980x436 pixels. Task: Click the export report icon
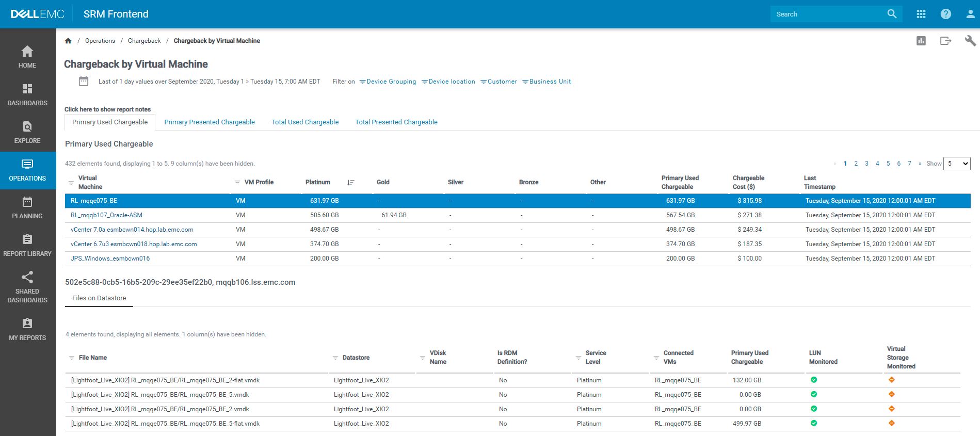coord(945,41)
